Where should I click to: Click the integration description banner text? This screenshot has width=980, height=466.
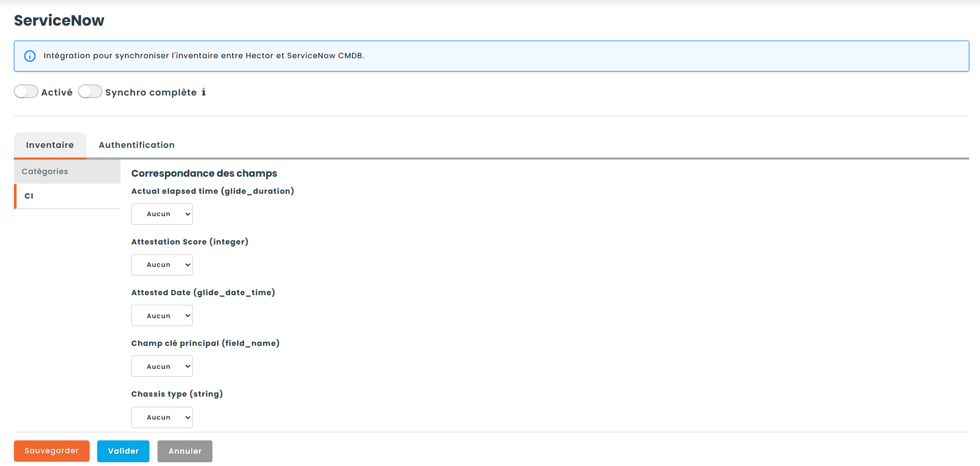(x=203, y=56)
